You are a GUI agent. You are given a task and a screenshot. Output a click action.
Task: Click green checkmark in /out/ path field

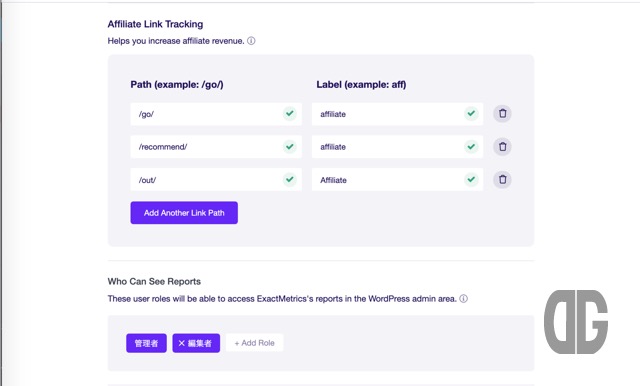pyautogui.click(x=290, y=180)
